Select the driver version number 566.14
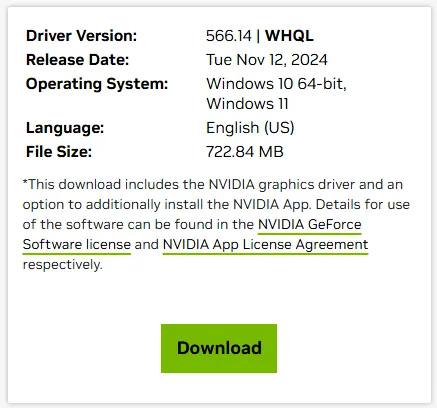The width and height of the screenshot is (437, 408). point(229,36)
